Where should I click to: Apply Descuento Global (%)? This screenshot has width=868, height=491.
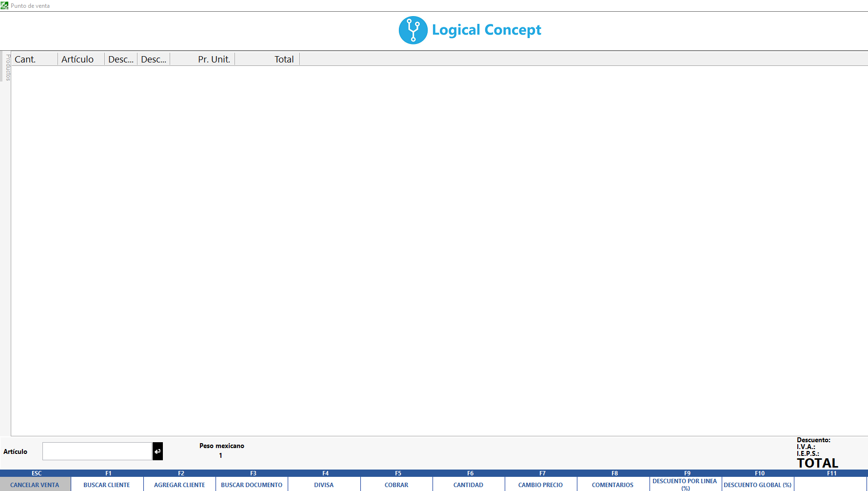click(757, 485)
